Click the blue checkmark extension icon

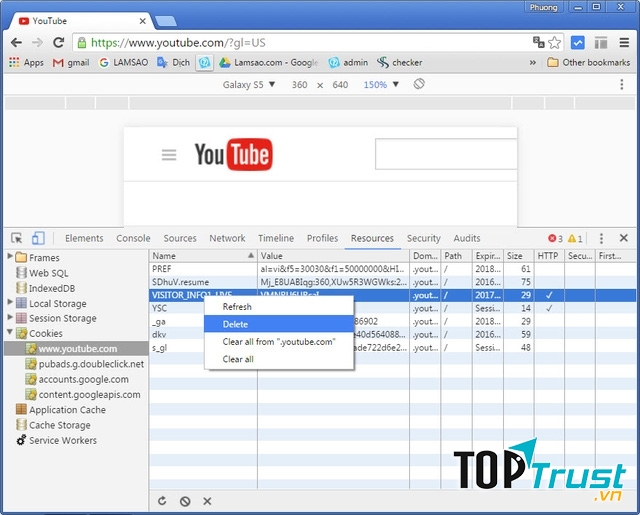pos(578,42)
